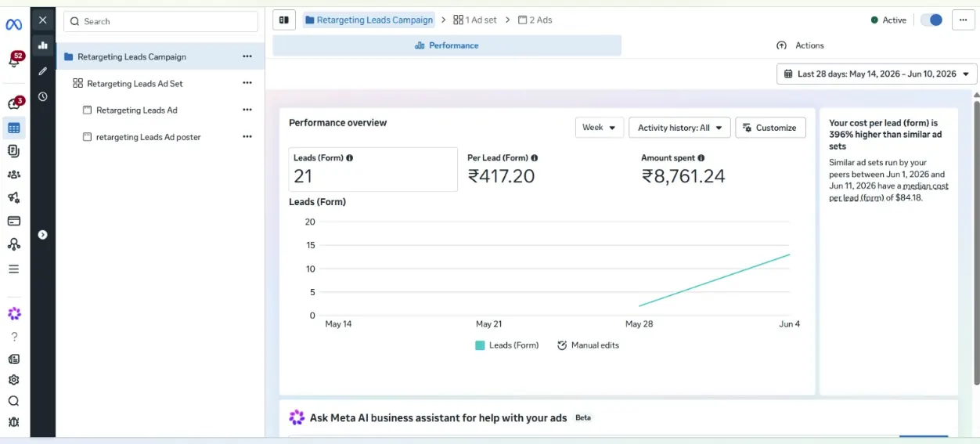Switch to Performance tab
This screenshot has width=980, height=444.
pyautogui.click(x=447, y=45)
